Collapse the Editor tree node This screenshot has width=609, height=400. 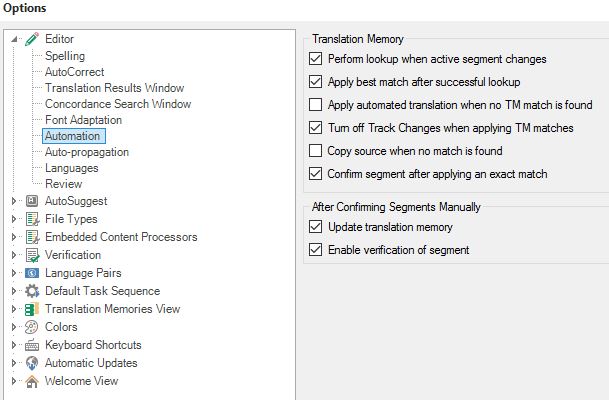tap(14, 39)
